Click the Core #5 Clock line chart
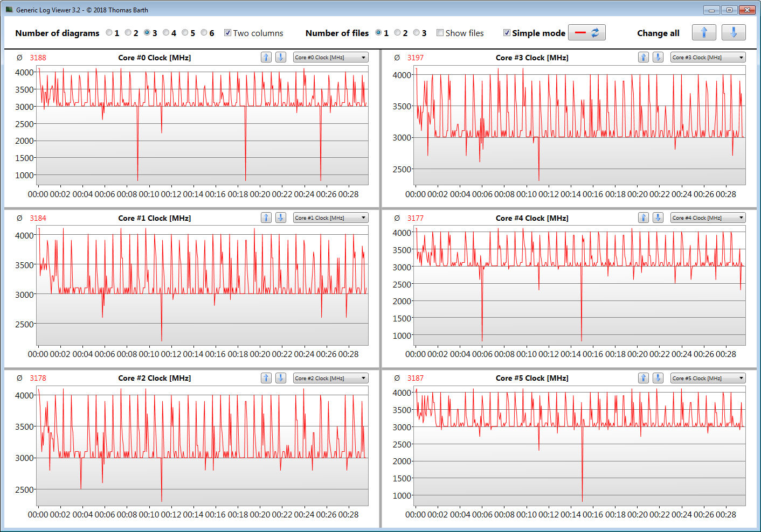 tap(579, 446)
